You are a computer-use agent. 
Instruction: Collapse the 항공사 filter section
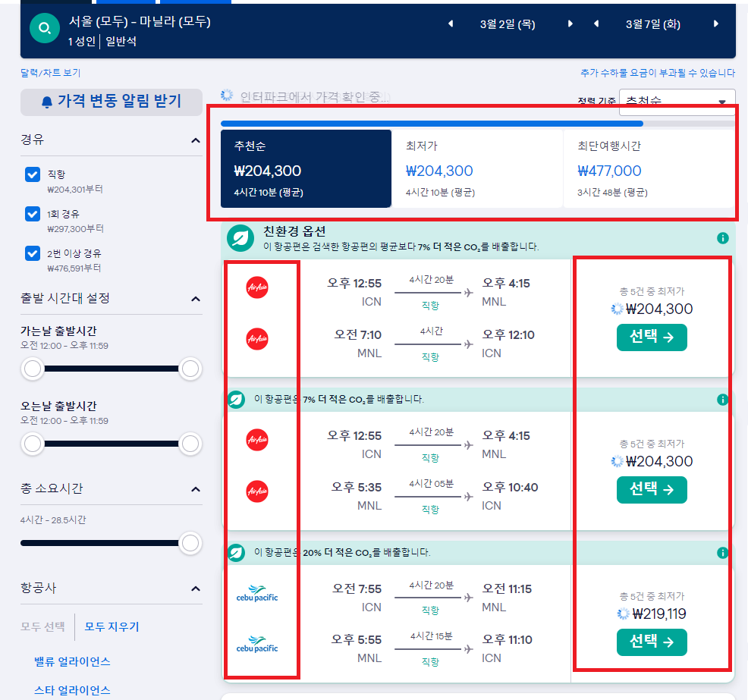click(196, 589)
